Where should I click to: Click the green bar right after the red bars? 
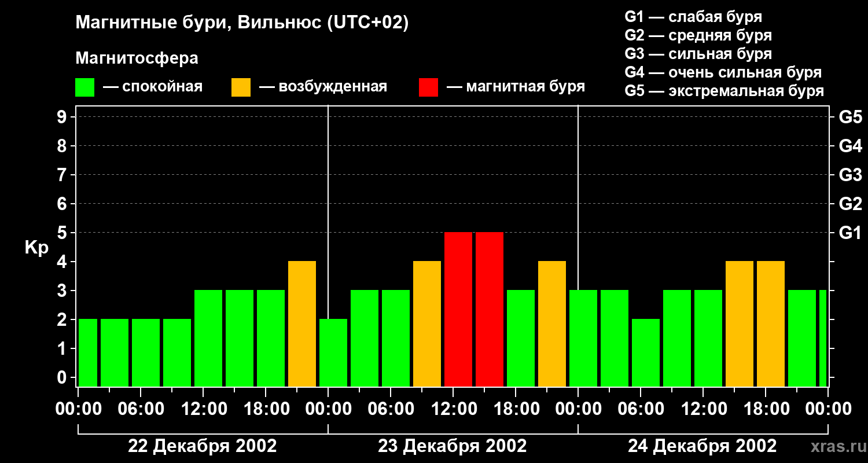coord(521,338)
